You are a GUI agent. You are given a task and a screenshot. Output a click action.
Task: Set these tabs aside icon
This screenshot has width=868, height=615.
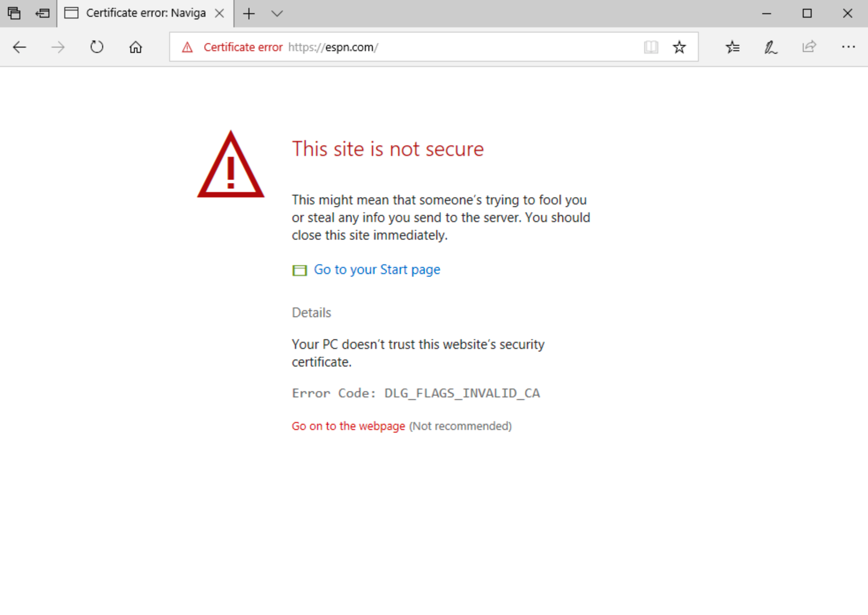coord(42,13)
